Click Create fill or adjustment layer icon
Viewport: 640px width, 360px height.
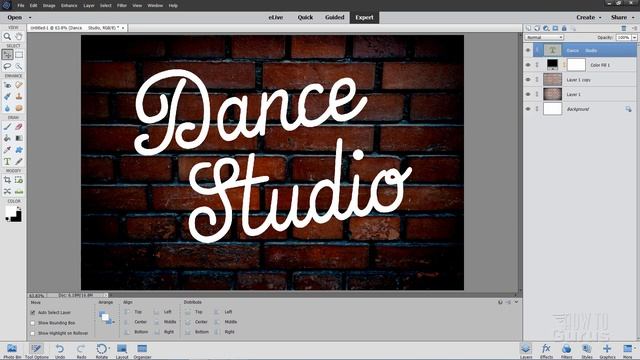(546, 28)
